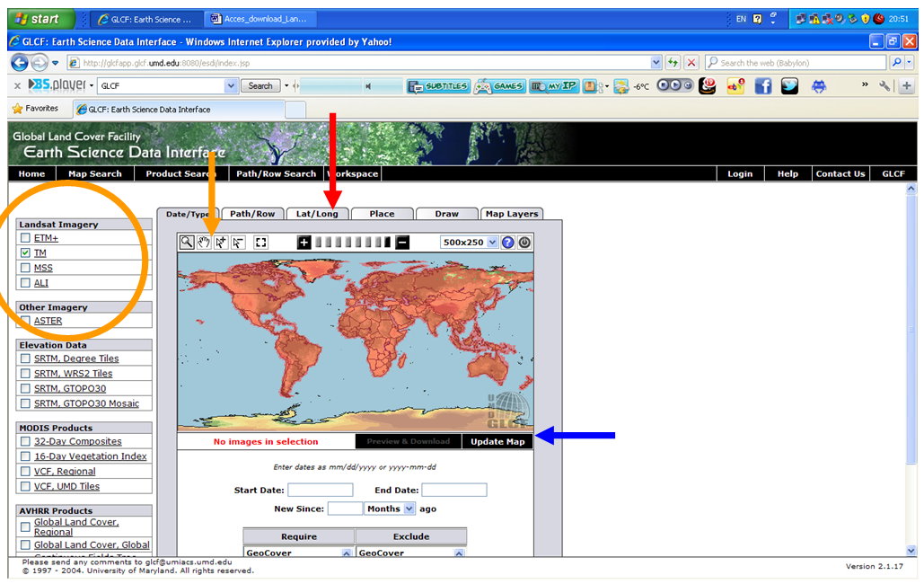Click the browser Forward arrow

[x=40, y=63]
